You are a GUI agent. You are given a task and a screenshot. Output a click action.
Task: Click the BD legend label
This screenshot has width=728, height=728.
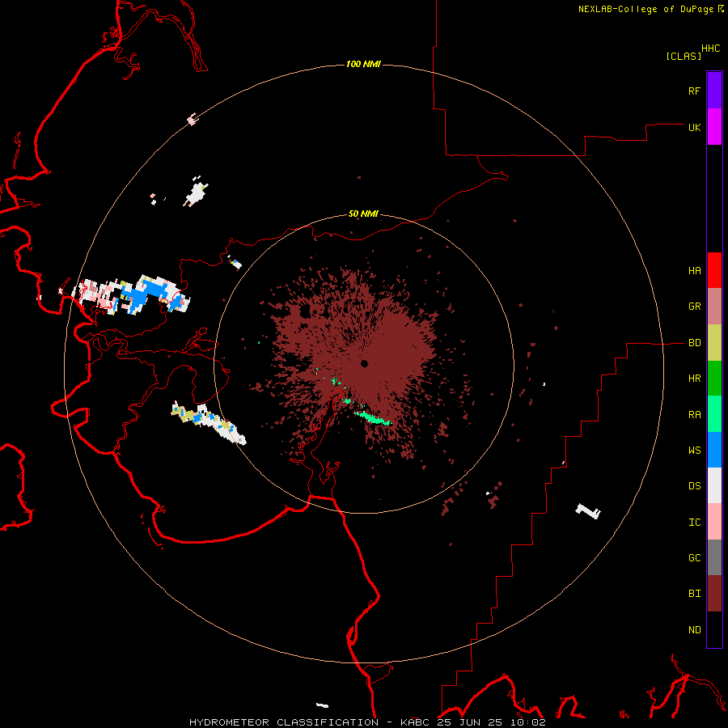click(694, 343)
